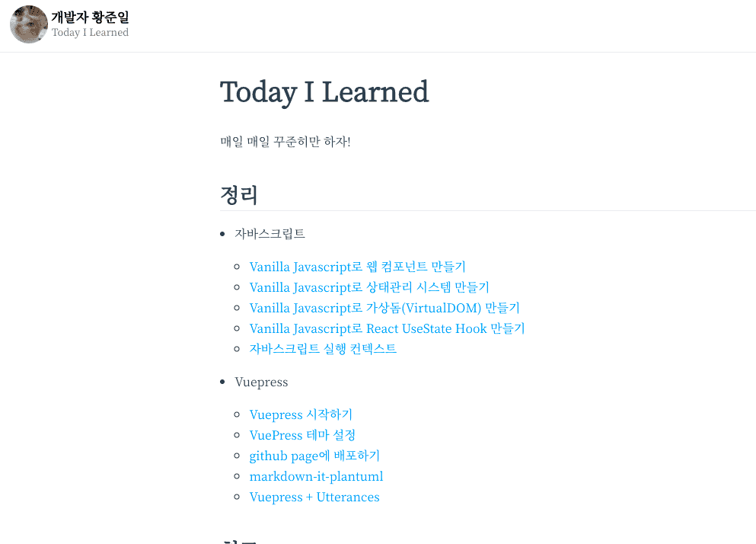Image resolution: width=756 pixels, height=544 pixels.
Task: Open 자바스크립트 실행 컨텍스트 link
Action: pos(323,348)
